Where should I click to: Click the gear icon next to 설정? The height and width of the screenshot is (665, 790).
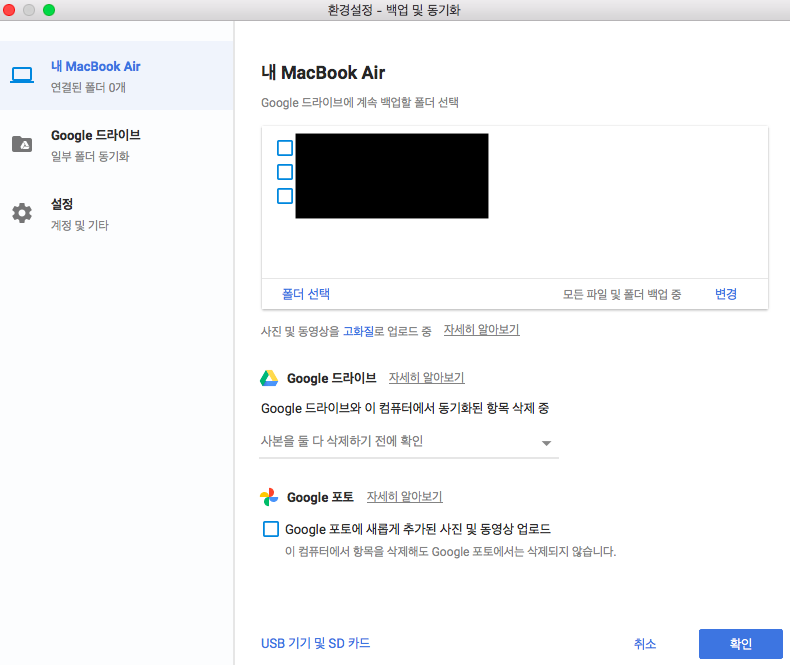pos(22,213)
